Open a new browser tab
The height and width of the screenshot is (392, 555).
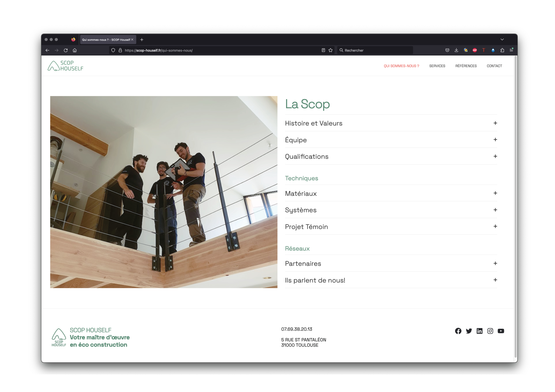pyautogui.click(x=142, y=40)
